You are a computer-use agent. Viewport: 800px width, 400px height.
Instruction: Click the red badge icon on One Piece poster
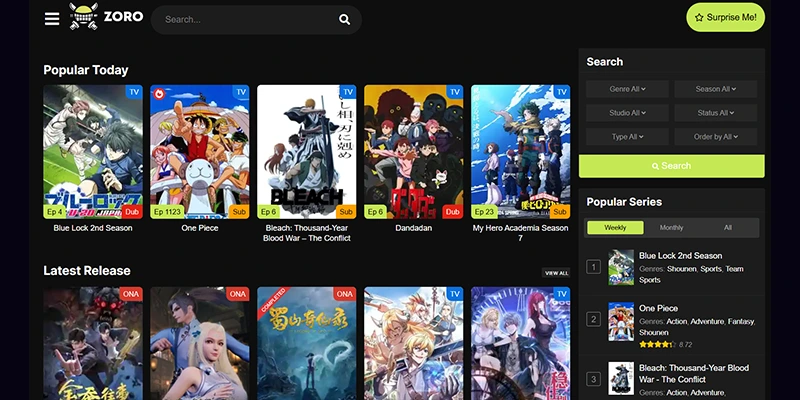pos(159,93)
